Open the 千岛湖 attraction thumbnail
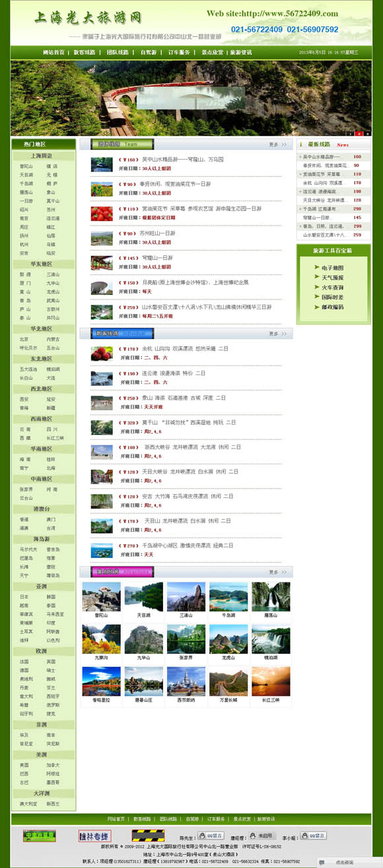This screenshot has height=868, width=383. coord(228,597)
